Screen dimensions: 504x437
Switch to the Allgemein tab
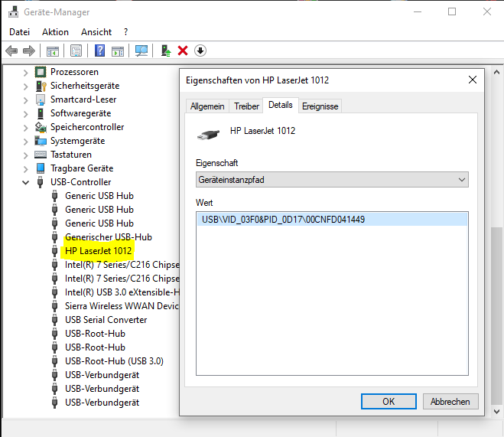pos(207,106)
